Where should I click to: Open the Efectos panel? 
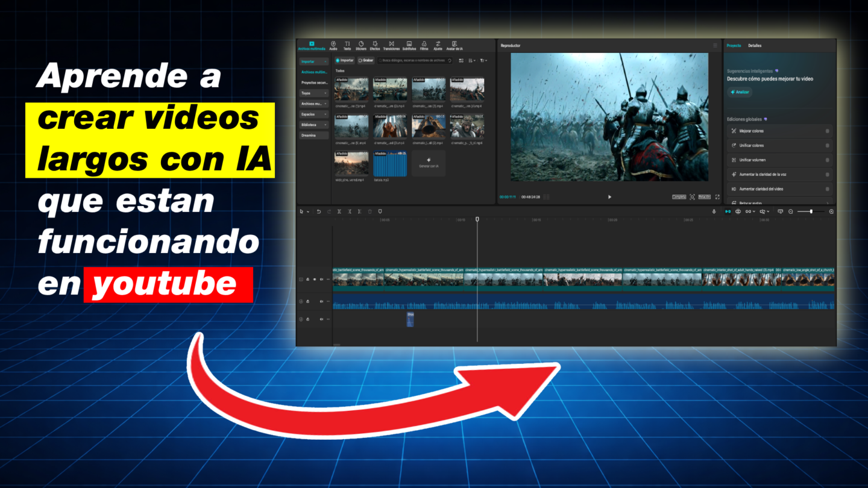(x=375, y=45)
